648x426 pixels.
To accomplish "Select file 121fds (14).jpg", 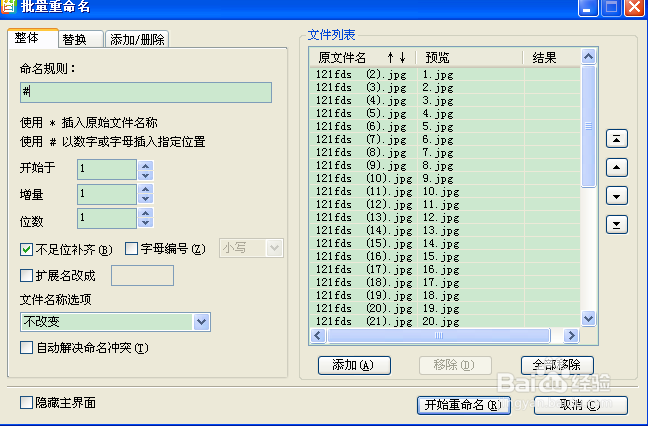I will (364, 230).
